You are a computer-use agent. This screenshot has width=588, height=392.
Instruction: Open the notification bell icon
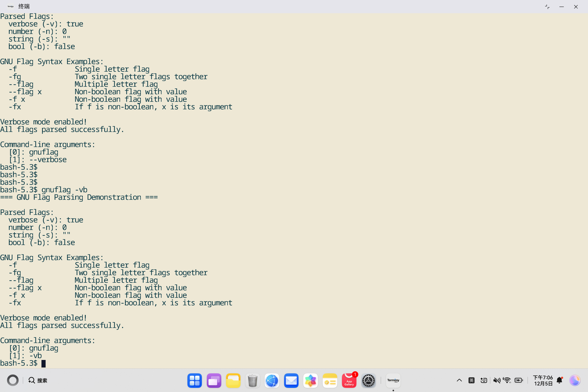(560, 381)
